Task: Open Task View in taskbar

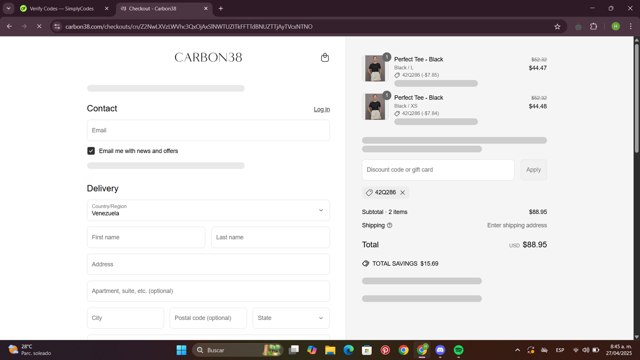Action: [x=293, y=350]
